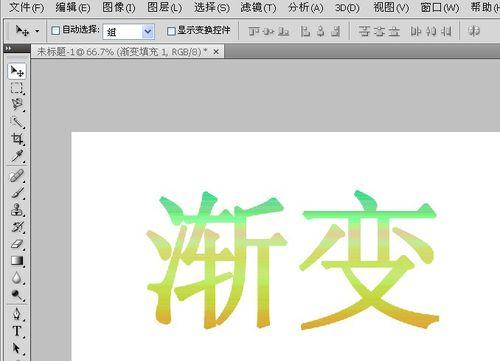Screen dimensions: 500x361
Task: Close the 未标题-1 document tab
Action: click(216, 52)
